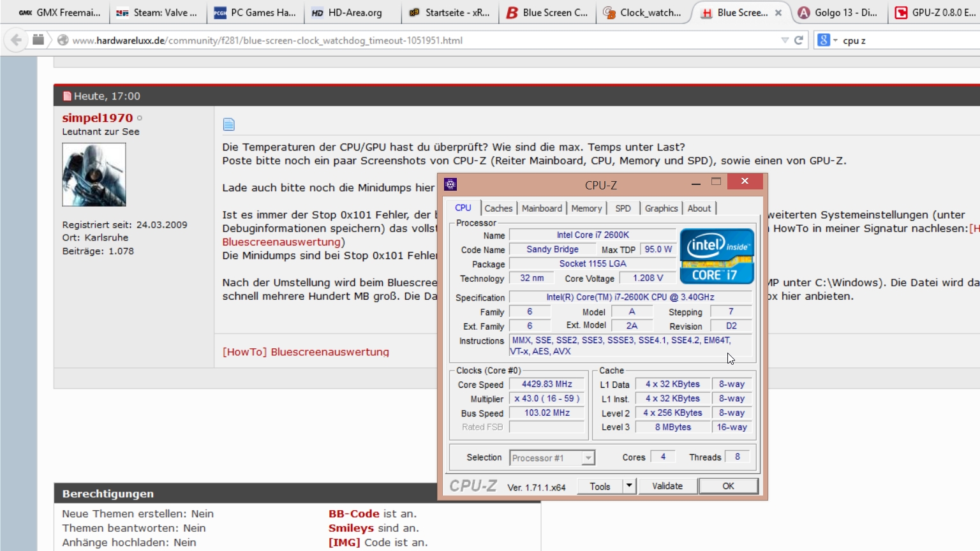
Task: Switch to Steam: Valve browser tab
Action: click(x=157, y=13)
